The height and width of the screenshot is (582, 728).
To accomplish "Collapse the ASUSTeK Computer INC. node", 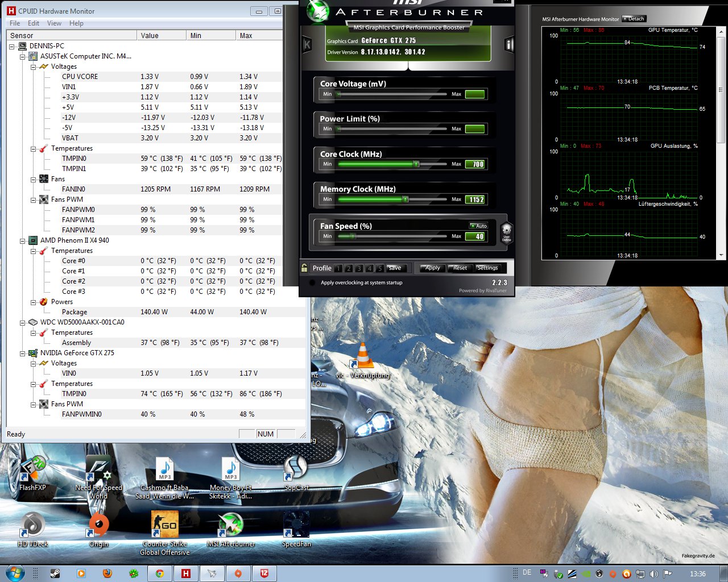I will tap(23, 56).
